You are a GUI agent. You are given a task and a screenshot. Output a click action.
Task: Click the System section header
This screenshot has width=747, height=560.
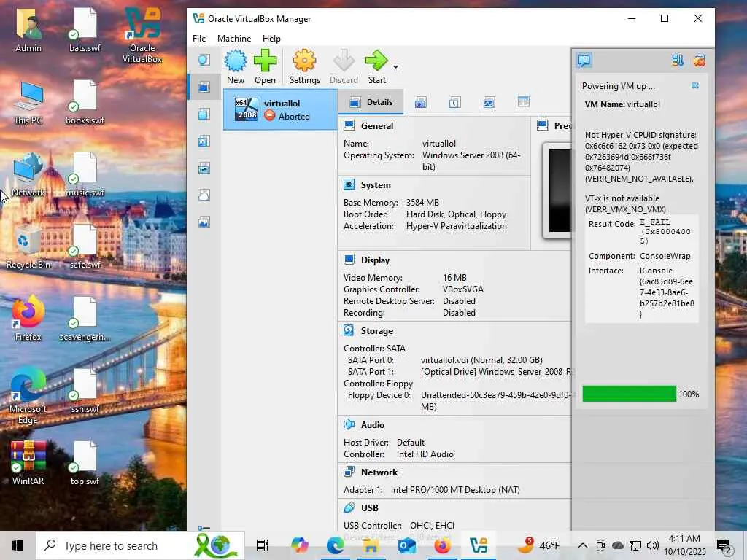coord(376,184)
